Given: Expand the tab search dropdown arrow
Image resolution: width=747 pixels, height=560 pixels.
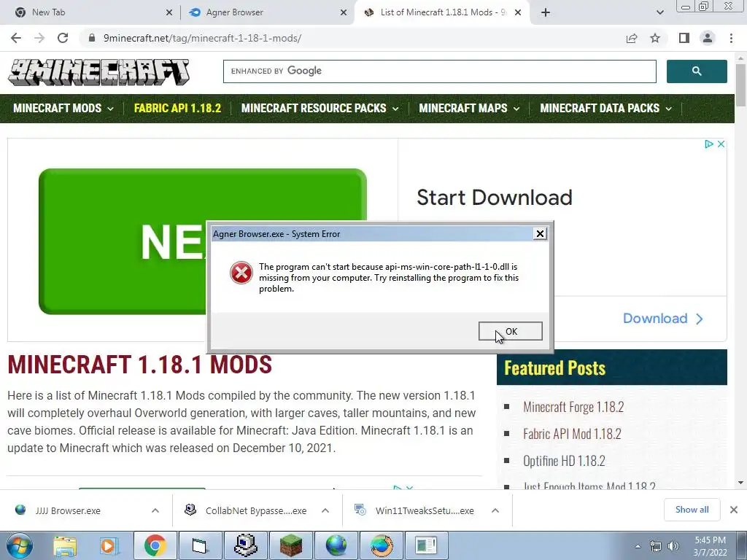Looking at the screenshot, I should coord(659,12).
